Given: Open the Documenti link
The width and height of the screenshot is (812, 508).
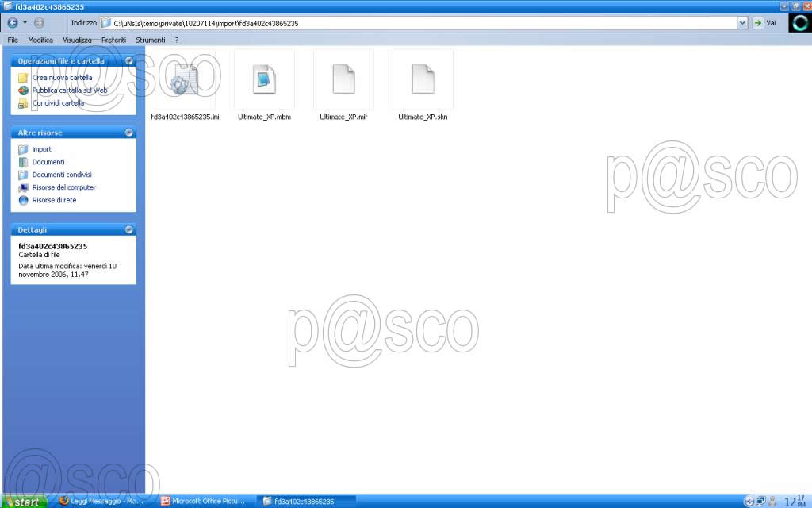Looking at the screenshot, I should click(48, 162).
